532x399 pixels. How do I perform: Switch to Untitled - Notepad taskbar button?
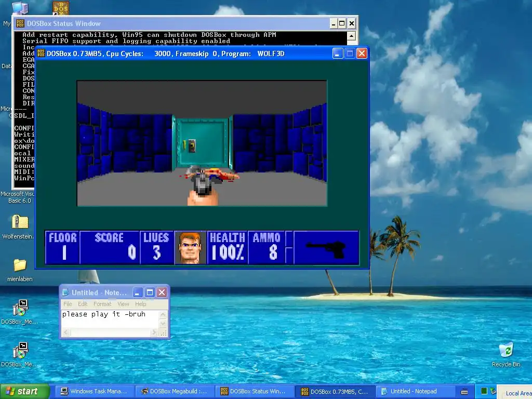(x=415, y=392)
